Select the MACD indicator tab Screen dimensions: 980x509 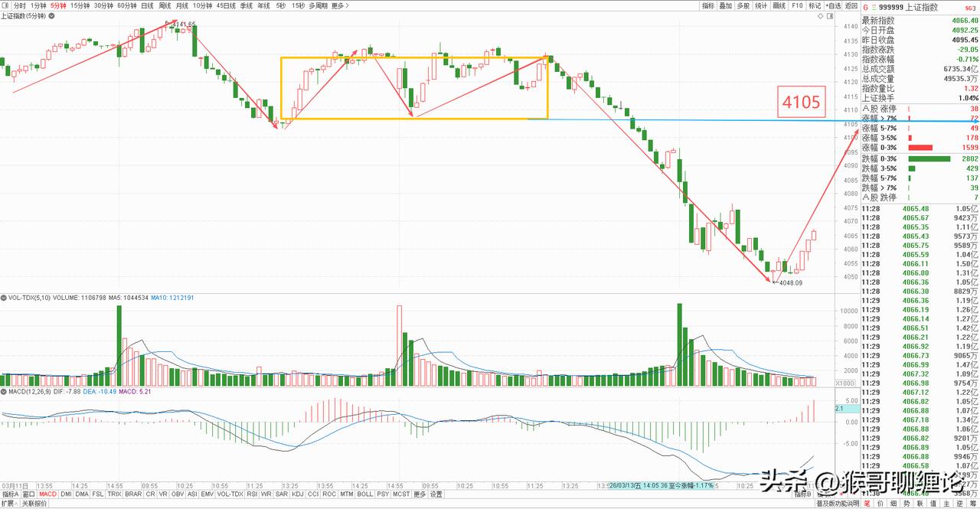click(47, 494)
